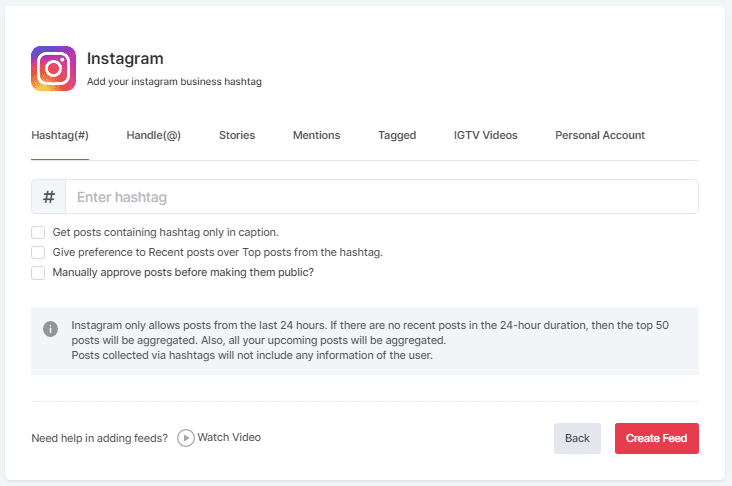Switch to the Tagged tab
This screenshot has height=486, width=732.
[397, 135]
